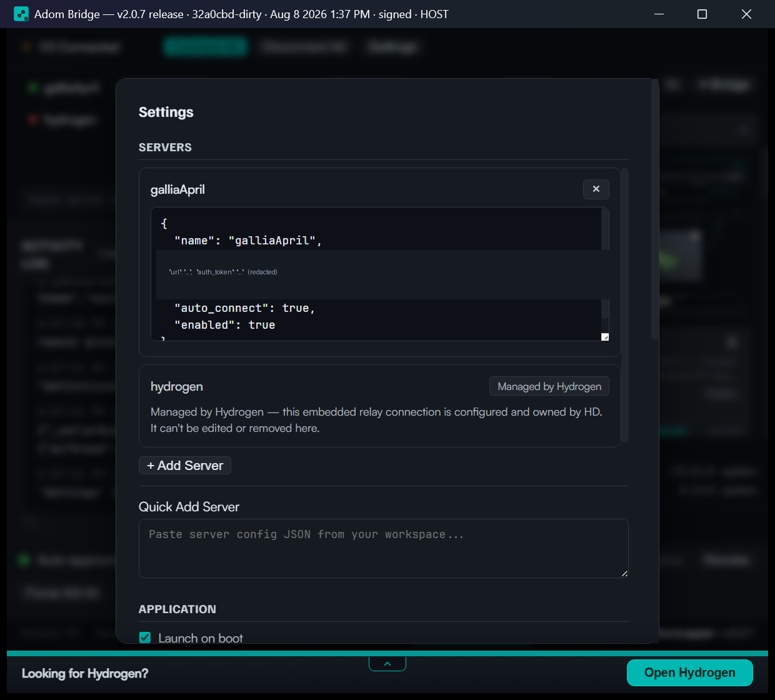The width and height of the screenshot is (775, 700).
Task: Click the "hydrogen" server name heading
Action: pyautogui.click(x=177, y=386)
